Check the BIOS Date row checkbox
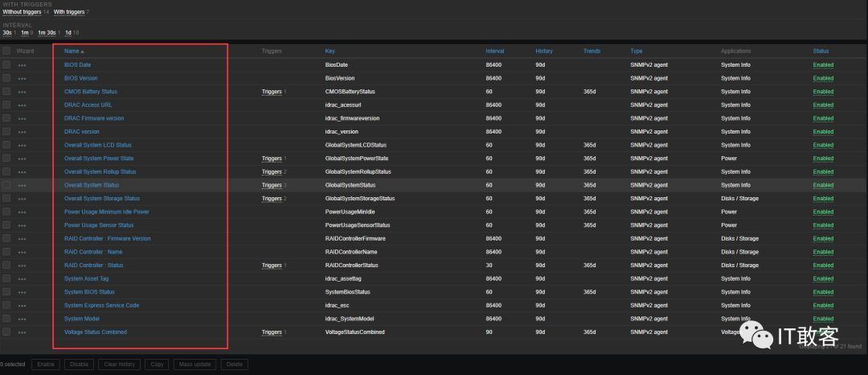This screenshot has width=868, height=375. tap(6, 65)
